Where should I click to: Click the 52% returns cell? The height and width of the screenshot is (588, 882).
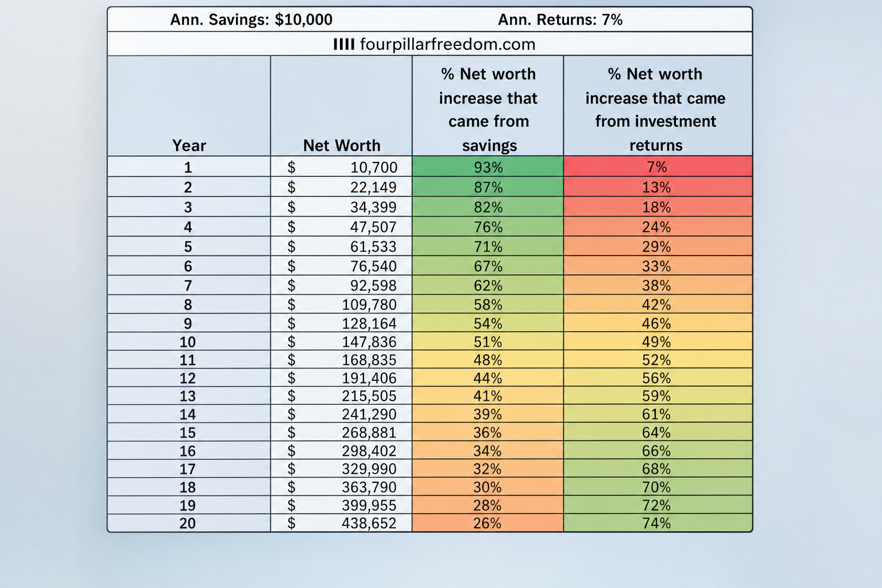(658, 360)
